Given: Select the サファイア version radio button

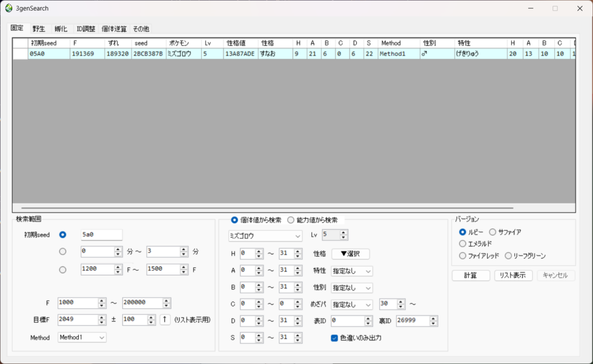Looking at the screenshot, I should [x=493, y=232].
